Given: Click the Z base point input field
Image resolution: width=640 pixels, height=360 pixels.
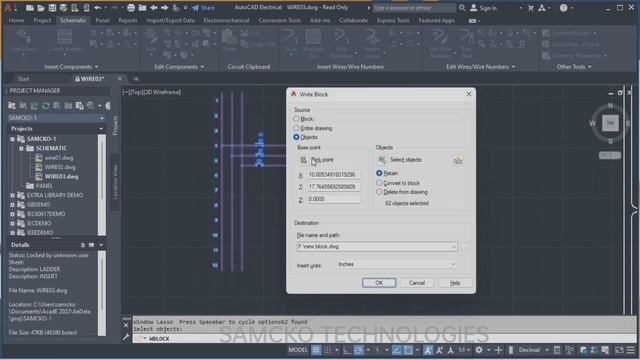Looking at the screenshot, I should (333, 199).
